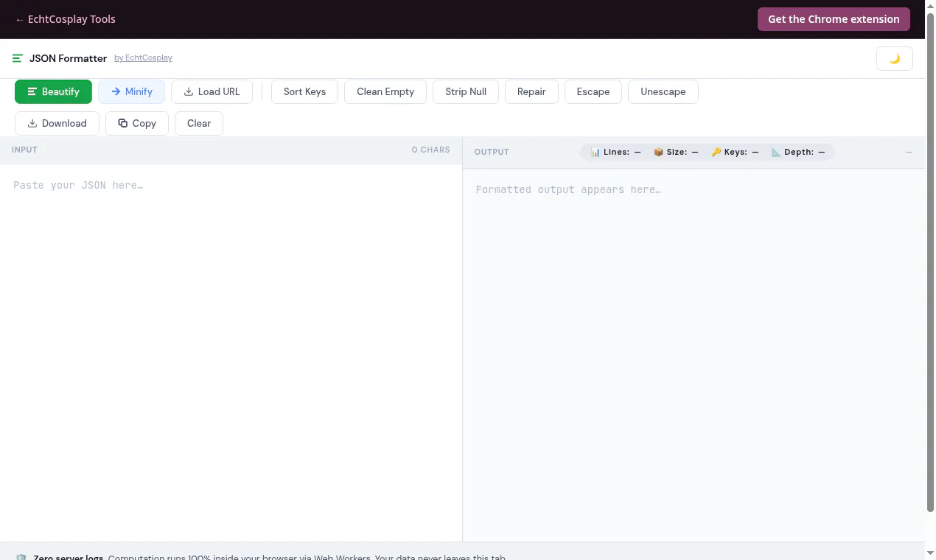Click the Beautify button
Viewport: 936px width, 560px height.
tap(53, 91)
